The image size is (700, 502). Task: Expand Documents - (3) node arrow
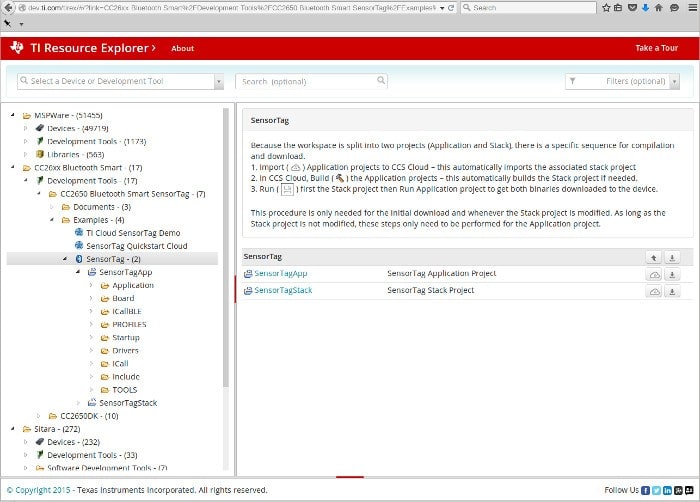coord(51,207)
